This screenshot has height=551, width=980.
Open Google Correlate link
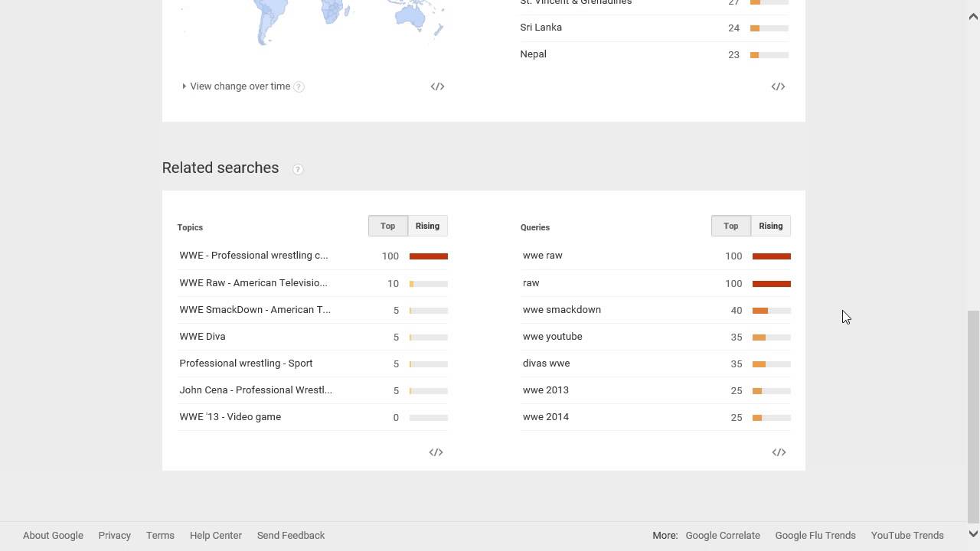coord(723,536)
